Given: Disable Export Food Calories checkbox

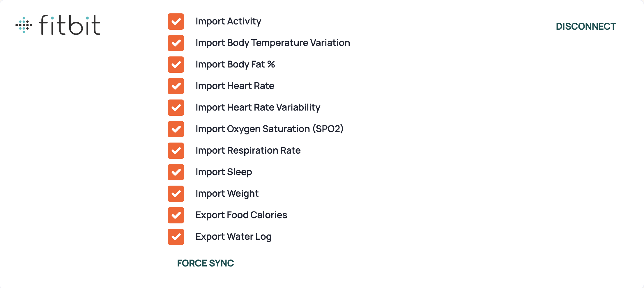Looking at the screenshot, I should click(176, 215).
